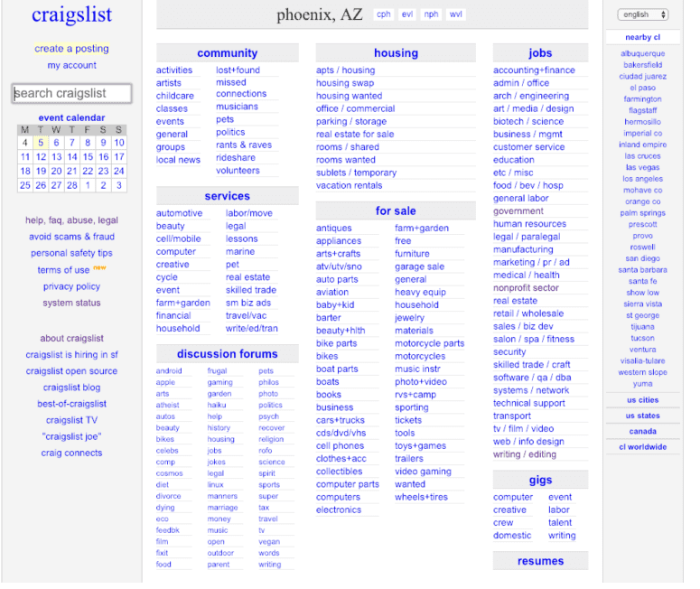Open the english language dropdown
Viewport: 700px width, 589px height.
pos(642,14)
